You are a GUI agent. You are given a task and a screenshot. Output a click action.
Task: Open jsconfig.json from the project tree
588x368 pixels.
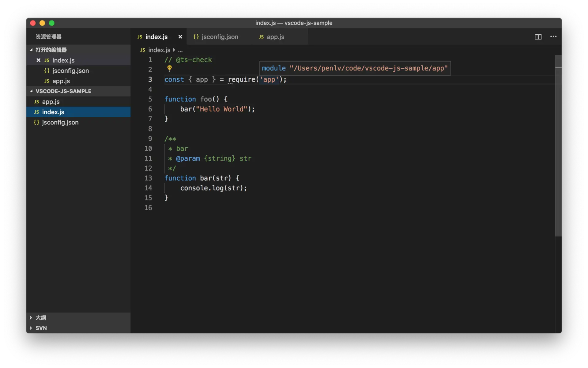[60, 122]
